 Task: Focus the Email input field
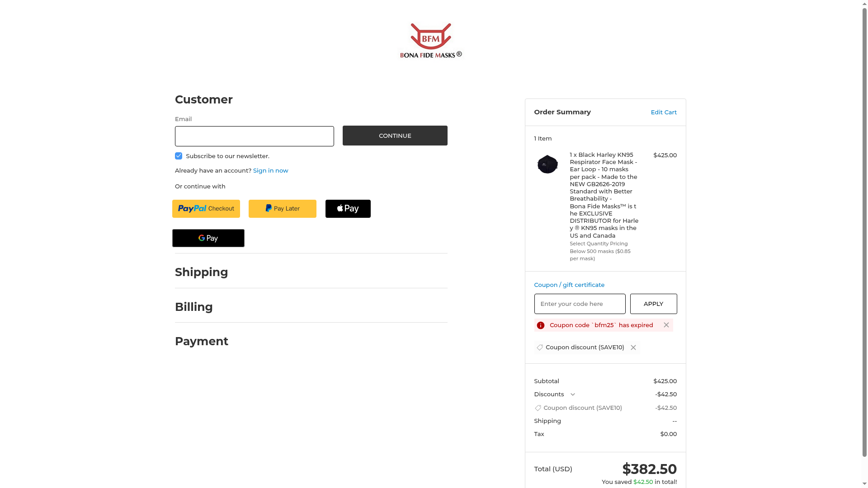[254, 136]
